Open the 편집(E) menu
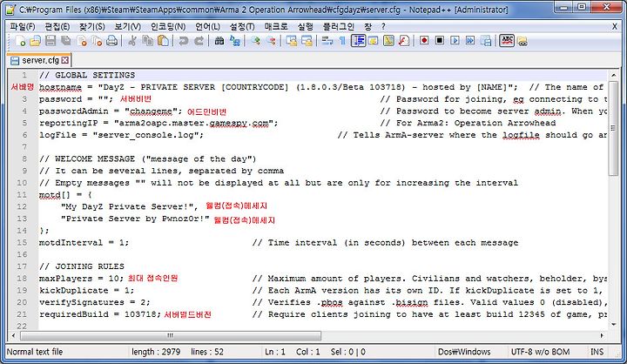The height and width of the screenshot is (364, 627). [x=57, y=27]
